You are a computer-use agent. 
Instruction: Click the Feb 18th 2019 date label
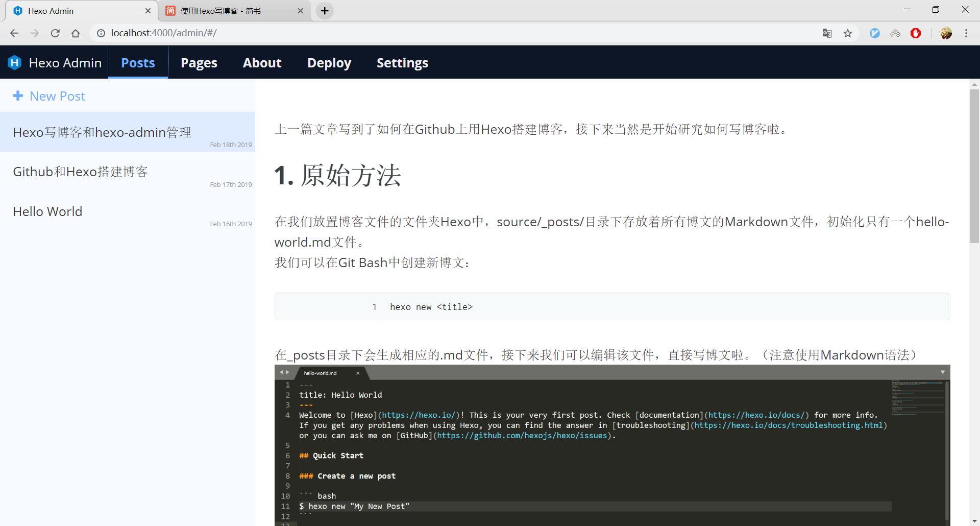[x=231, y=145]
